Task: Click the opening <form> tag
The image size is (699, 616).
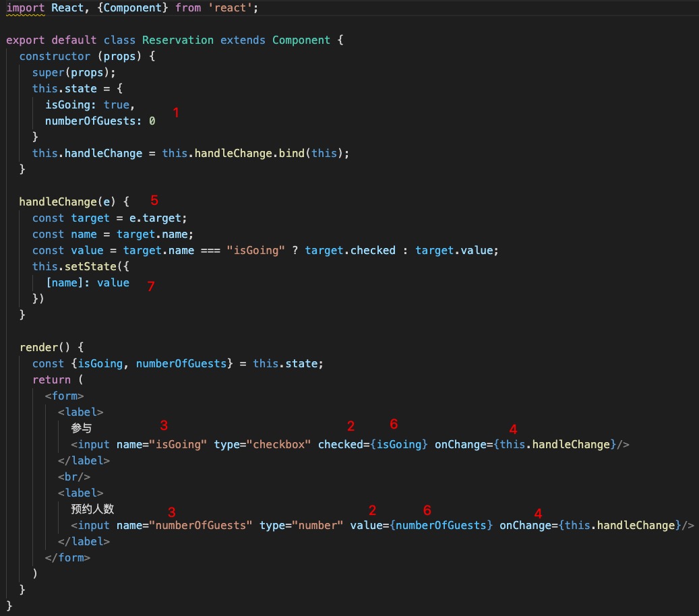Action: (x=64, y=396)
